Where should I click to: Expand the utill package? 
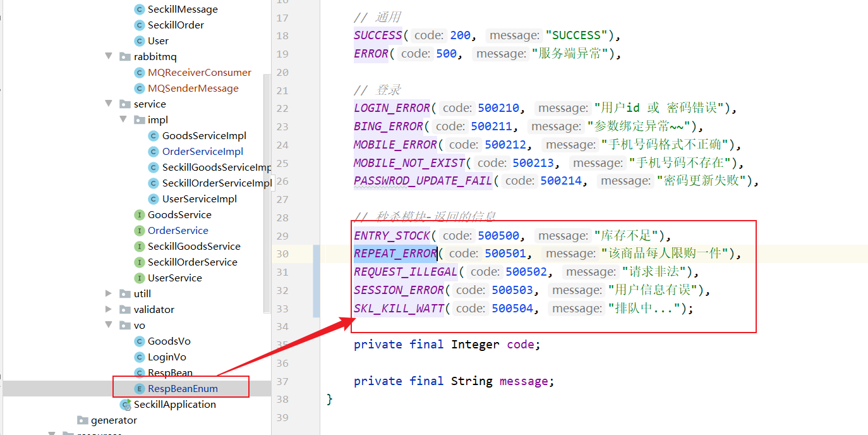(x=109, y=293)
